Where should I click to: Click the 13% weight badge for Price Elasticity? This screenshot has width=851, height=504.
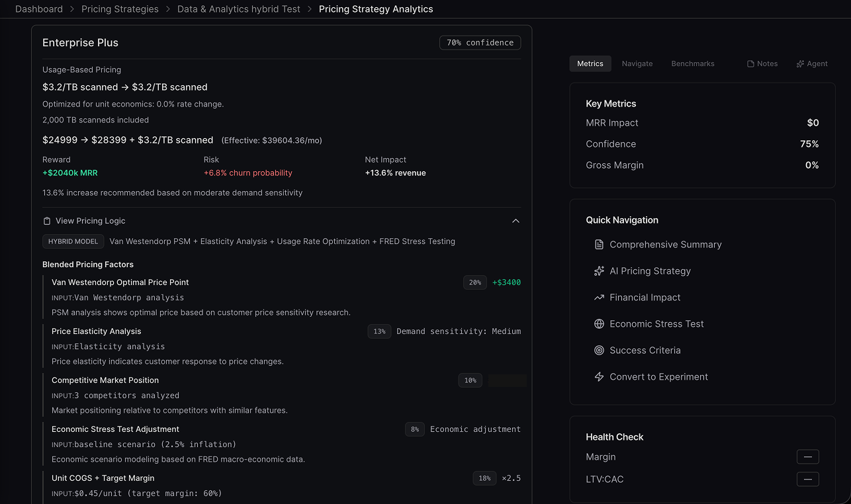tap(379, 331)
